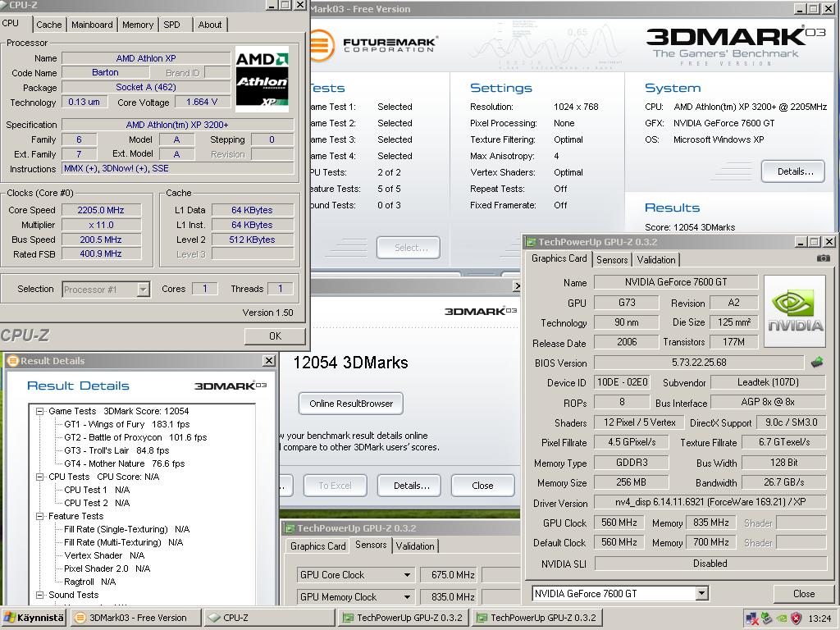Activate first TechPowerUp GPU-Z taskbar button
This screenshot has width=840, height=630.
point(404,618)
